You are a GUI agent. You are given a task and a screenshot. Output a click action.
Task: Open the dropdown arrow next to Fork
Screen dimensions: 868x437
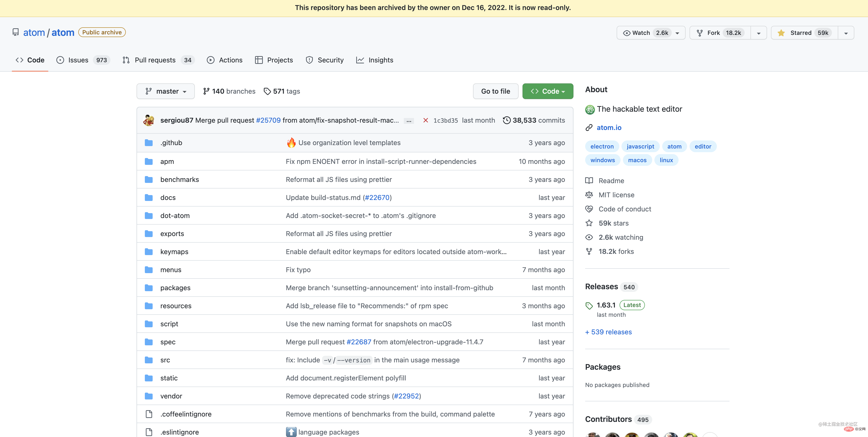[x=759, y=33]
